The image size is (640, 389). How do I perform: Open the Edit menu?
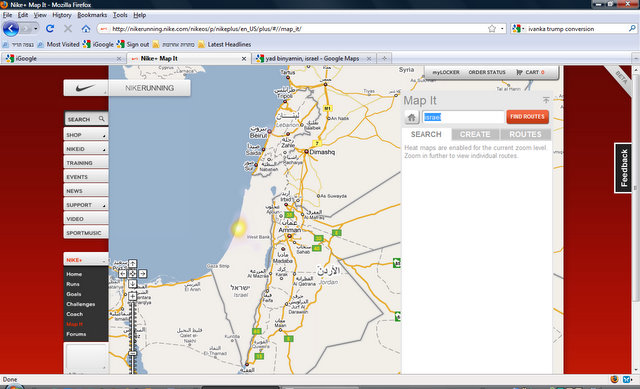(x=23, y=15)
